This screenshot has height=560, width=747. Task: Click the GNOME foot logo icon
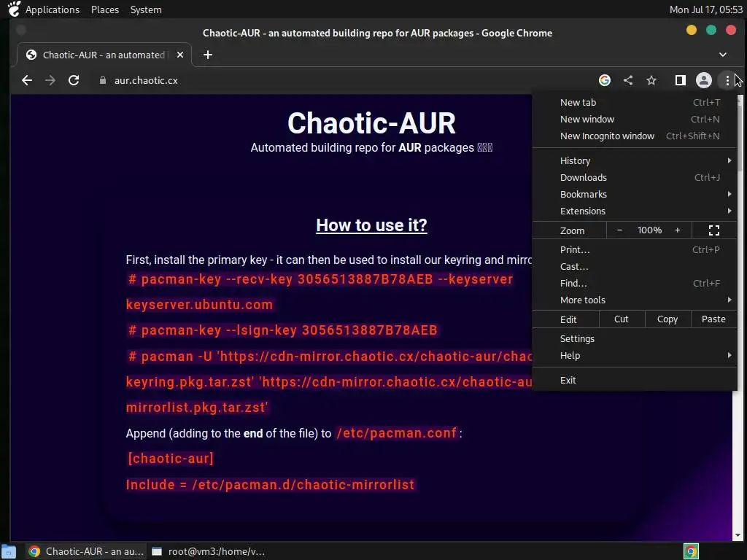click(14, 9)
